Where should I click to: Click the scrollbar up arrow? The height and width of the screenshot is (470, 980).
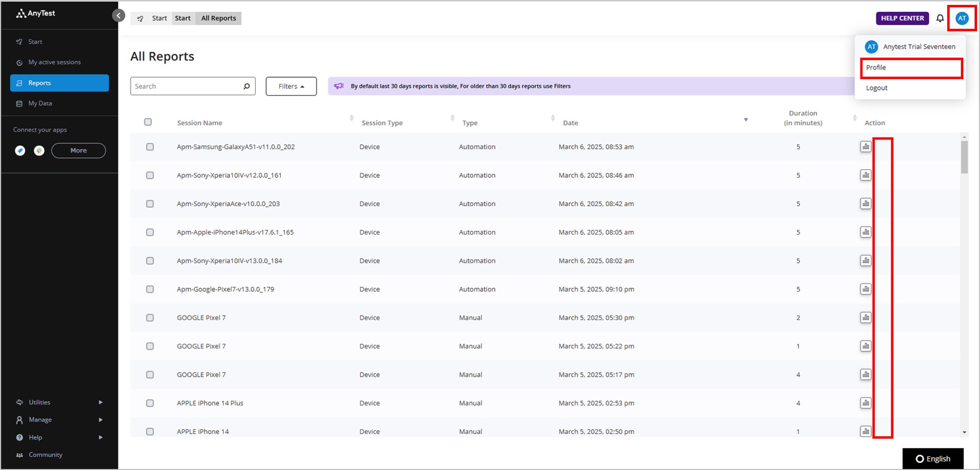(x=964, y=137)
